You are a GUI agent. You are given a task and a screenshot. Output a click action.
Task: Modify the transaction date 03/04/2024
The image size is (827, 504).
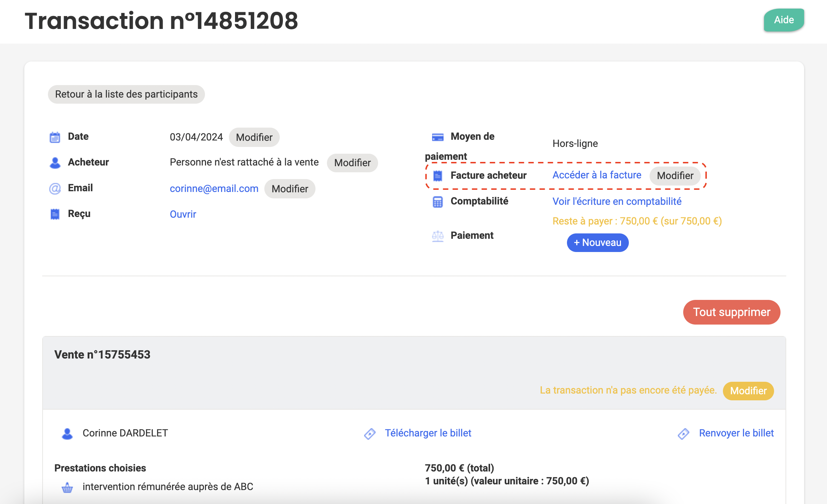coord(254,137)
